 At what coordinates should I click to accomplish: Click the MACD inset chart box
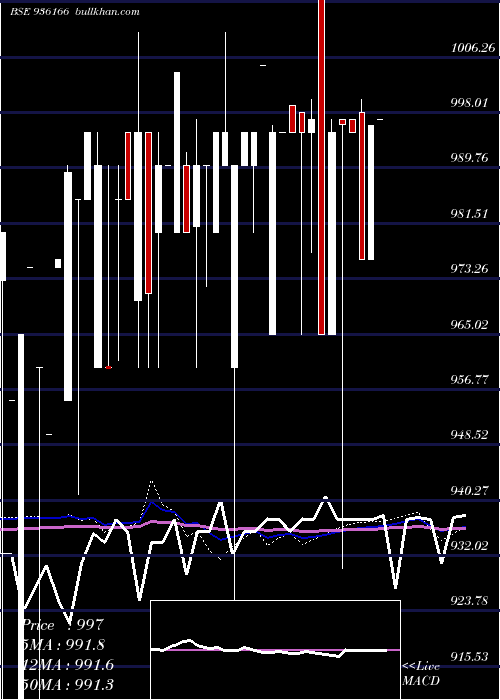point(275,650)
